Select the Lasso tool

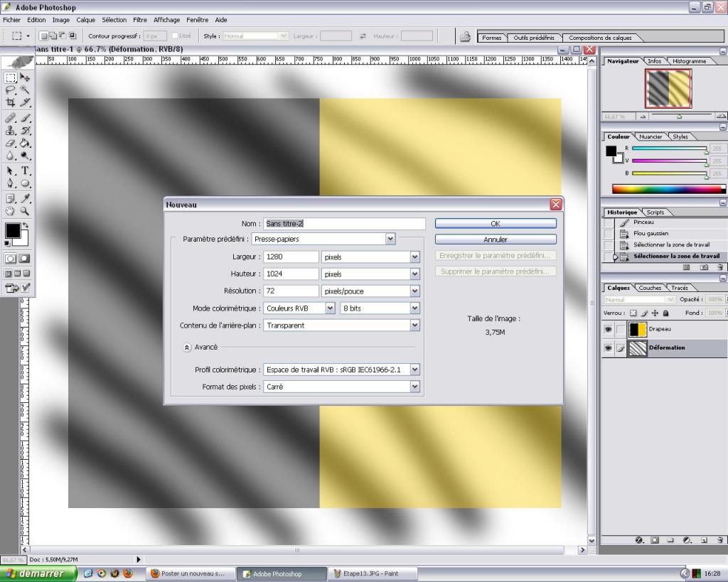(11, 90)
